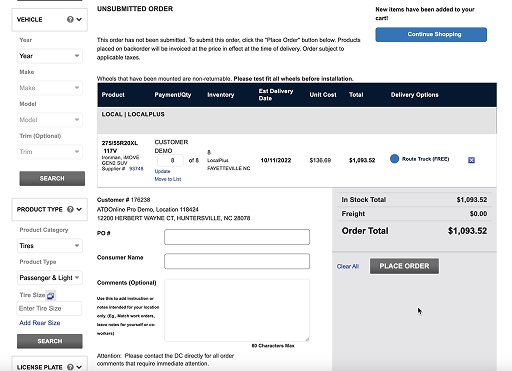Viewport: 512px width, 371px height.
Task: Click the Vehicle help question mark icon
Action: tap(70, 19)
